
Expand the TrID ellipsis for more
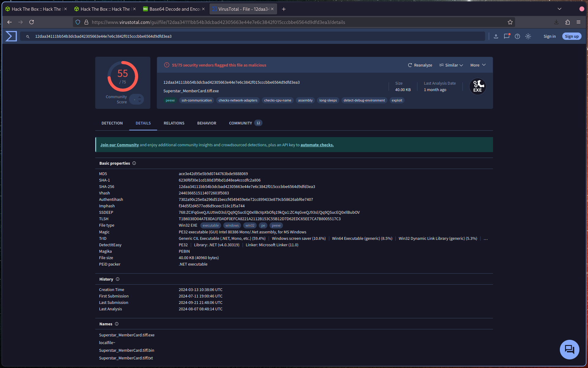click(485, 239)
